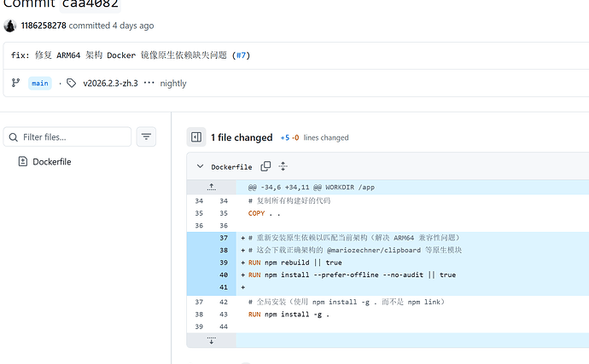Click line "COPY . ."
The height and width of the screenshot is (364, 589).
pyautogui.click(x=264, y=213)
